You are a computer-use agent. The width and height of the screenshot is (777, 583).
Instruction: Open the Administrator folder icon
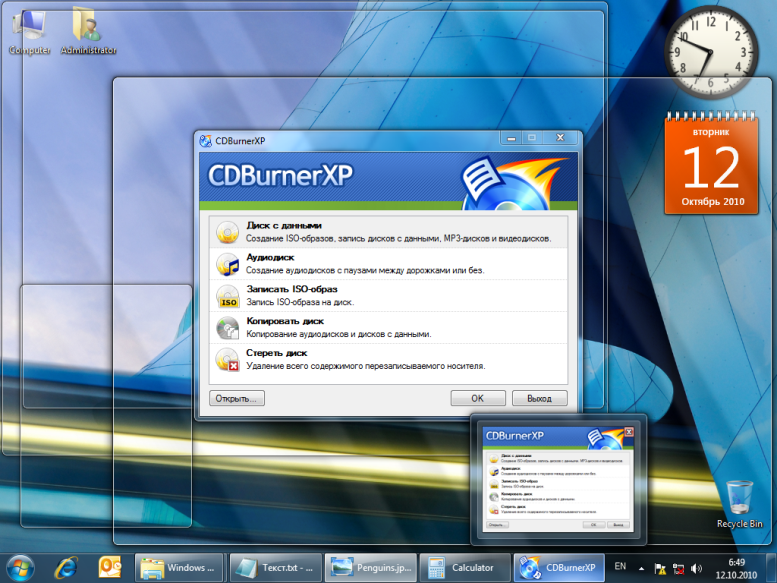pos(88,31)
